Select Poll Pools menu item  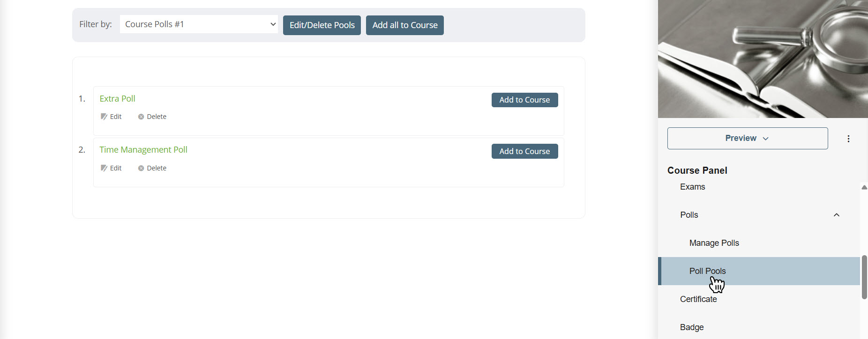tap(707, 271)
